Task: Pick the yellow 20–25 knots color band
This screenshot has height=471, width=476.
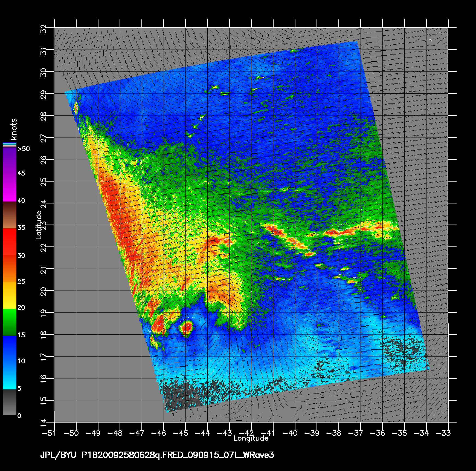Action: [x=10, y=295]
